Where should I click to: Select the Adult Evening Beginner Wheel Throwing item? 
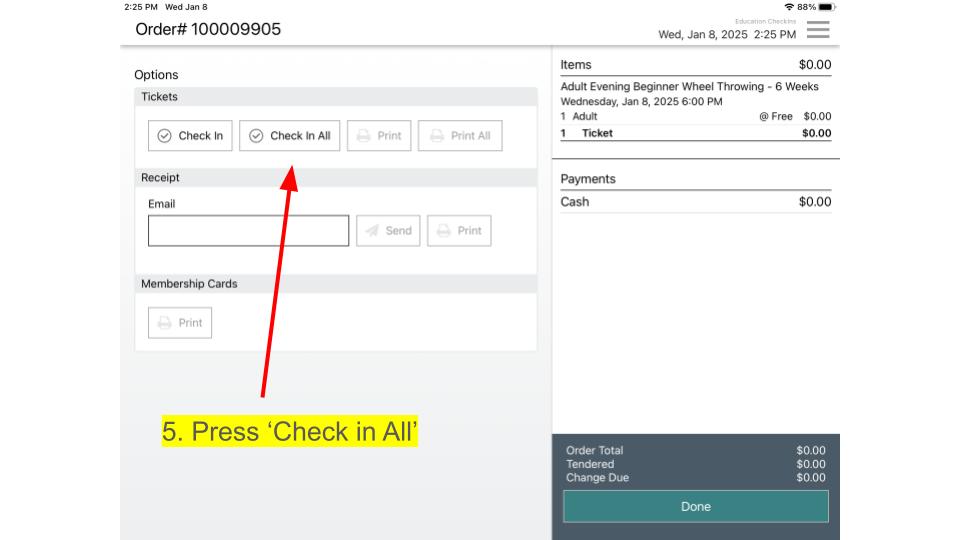(x=689, y=87)
